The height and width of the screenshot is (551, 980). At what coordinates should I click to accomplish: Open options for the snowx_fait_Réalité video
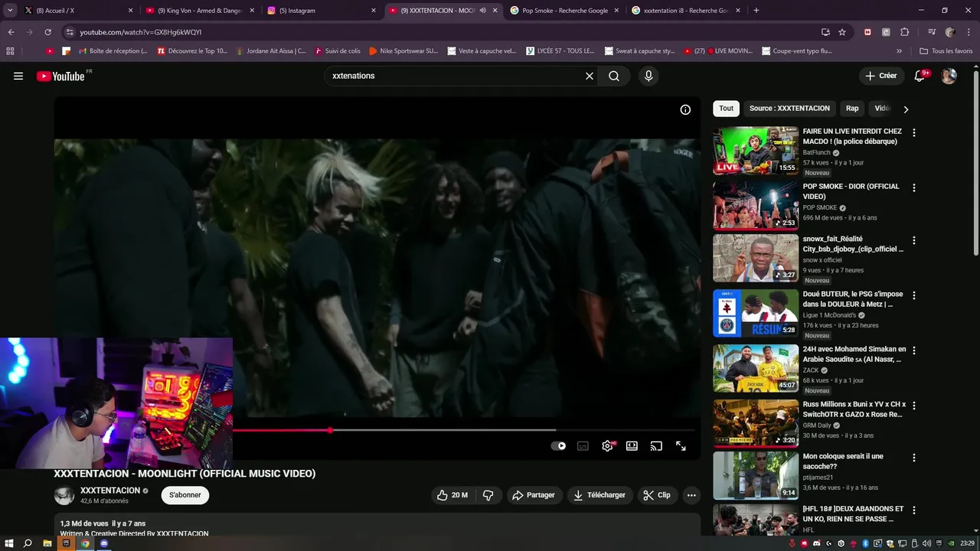pos(913,240)
